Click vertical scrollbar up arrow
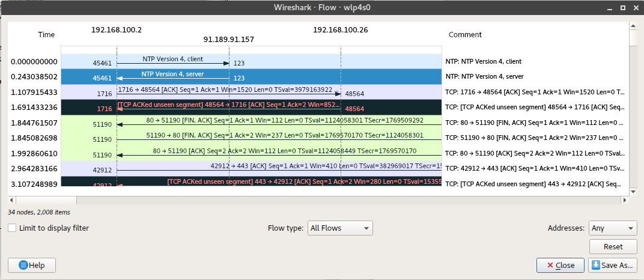Screen dimensions: 644x280 click(633, 27)
